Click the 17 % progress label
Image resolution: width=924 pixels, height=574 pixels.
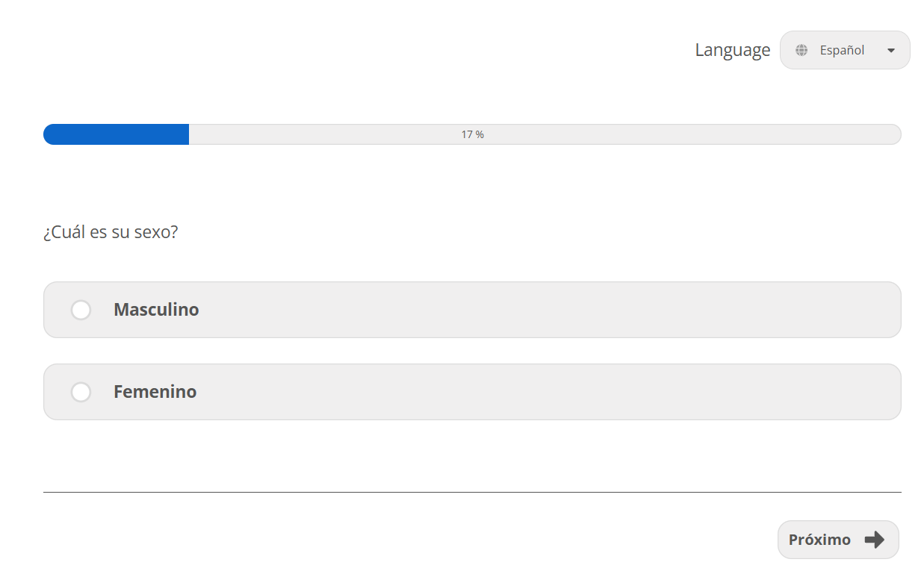coord(472,134)
